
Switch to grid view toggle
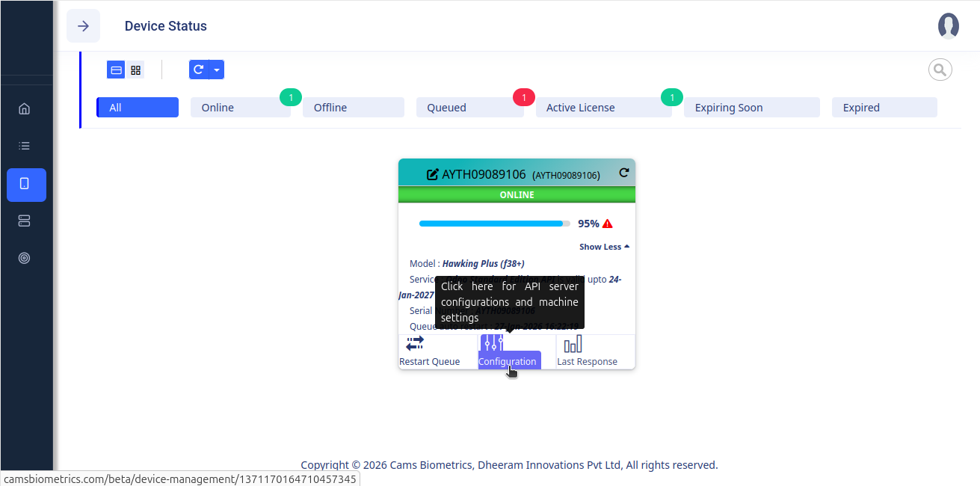135,70
